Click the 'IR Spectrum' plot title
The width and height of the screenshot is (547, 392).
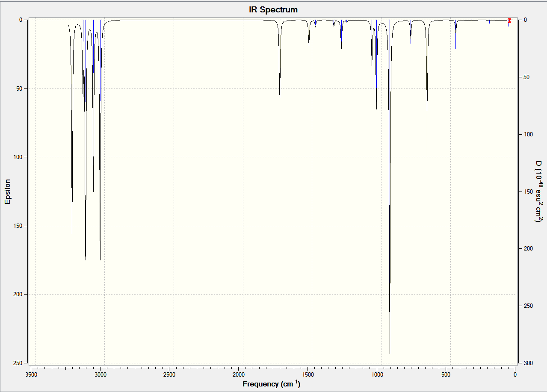pos(273,9)
